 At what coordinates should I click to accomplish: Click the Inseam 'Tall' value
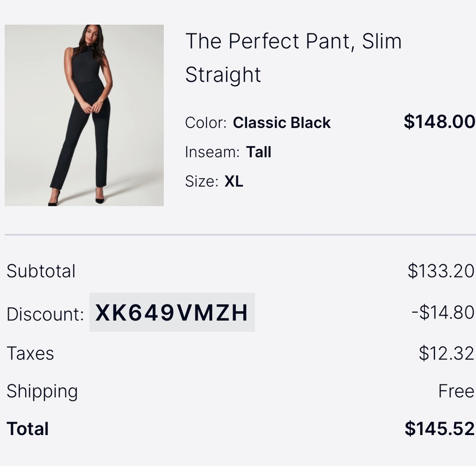(x=258, y=152)
